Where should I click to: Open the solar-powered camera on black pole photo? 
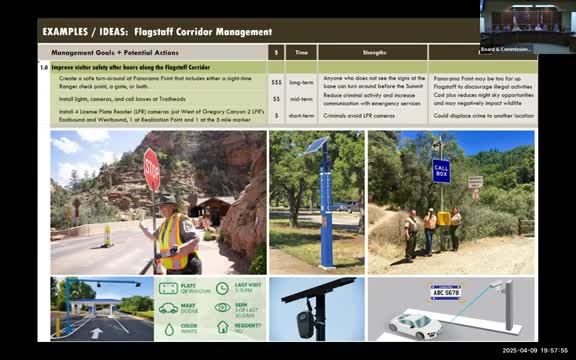coord(317,309)
